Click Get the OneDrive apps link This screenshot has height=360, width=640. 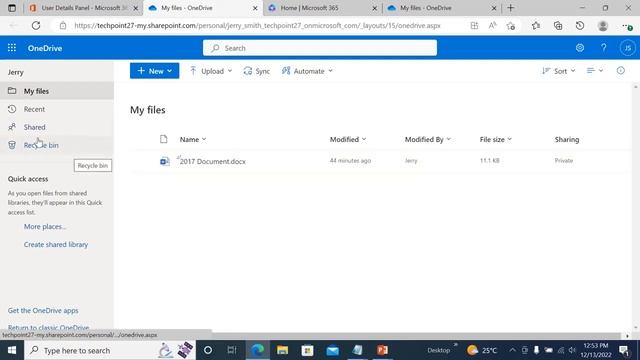(x=43, y=310)
